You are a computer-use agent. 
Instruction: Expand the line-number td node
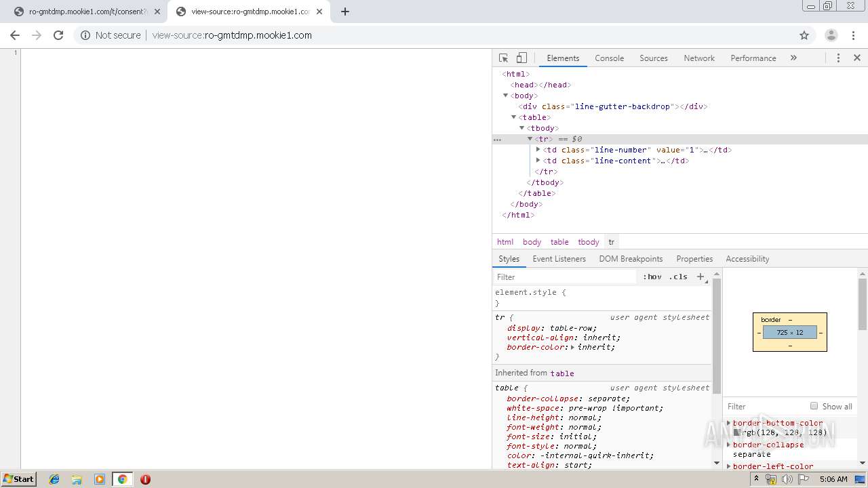[x=538, y=150]
